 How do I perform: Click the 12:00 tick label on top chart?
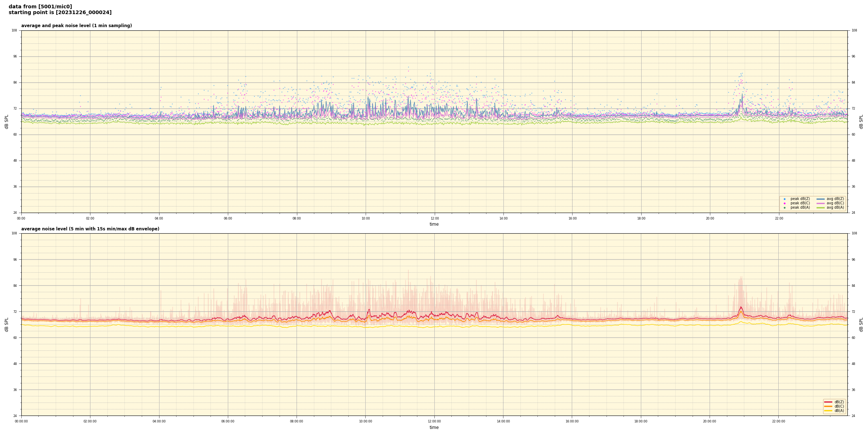(434, 218)
